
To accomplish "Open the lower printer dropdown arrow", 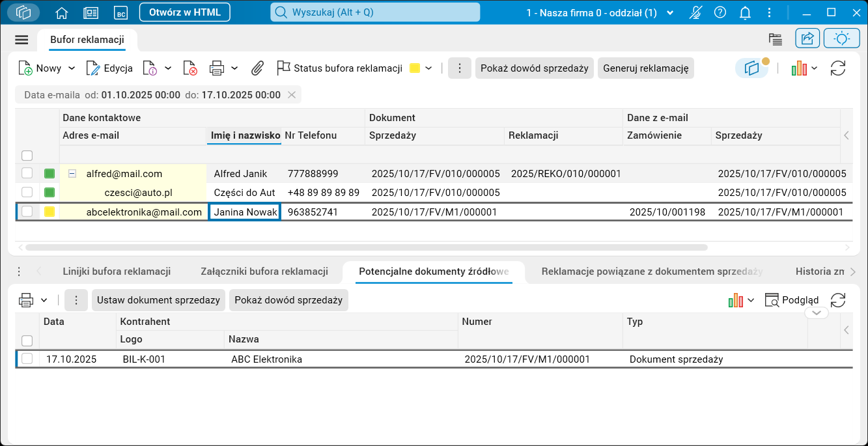I will (44, 300).
